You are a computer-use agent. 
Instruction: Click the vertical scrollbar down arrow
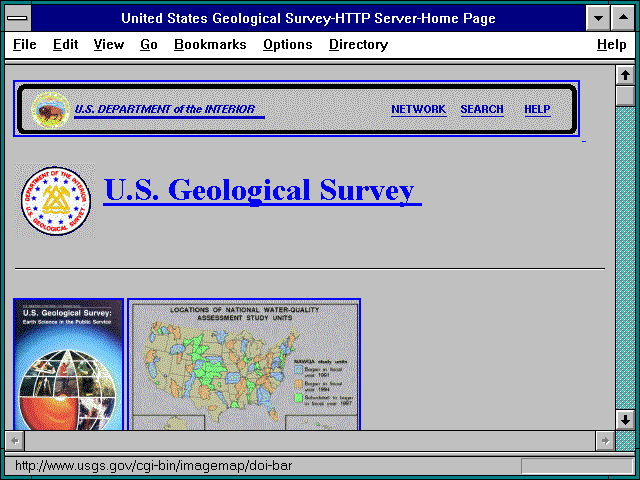tap(625, 419)
